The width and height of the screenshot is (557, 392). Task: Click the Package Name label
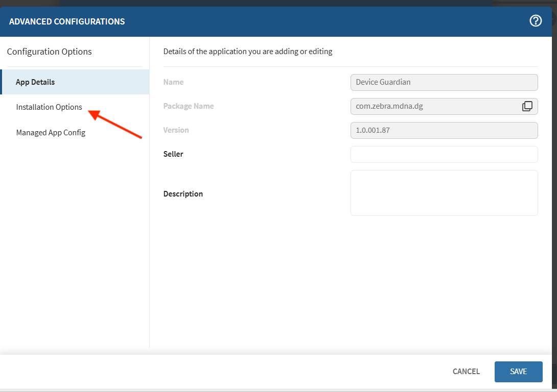pos(189,106)
